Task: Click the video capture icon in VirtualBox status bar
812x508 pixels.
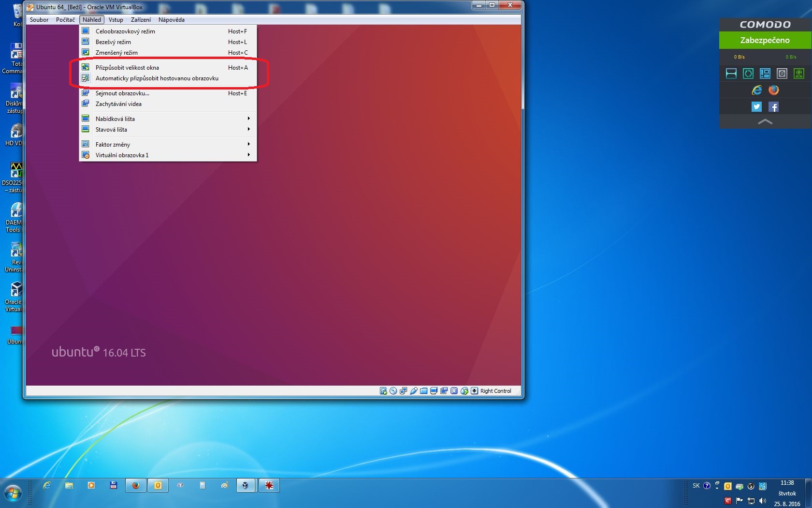Action: (444, 391)
